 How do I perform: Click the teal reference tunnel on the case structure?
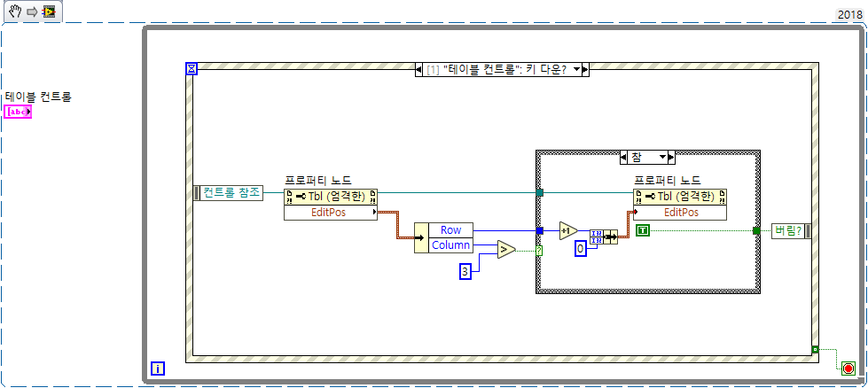[540, 193]
